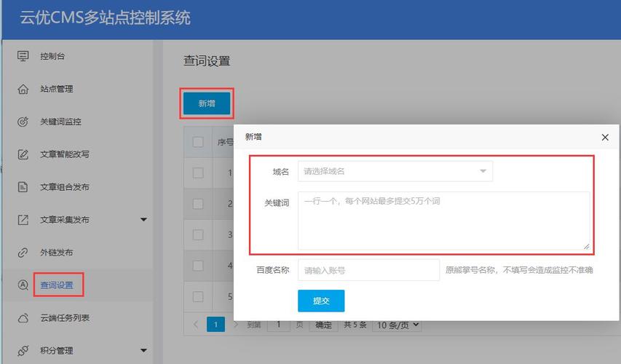Open the 10 条/页 page size dropdown
The height and width of the screenshot is (364, 621).
click(397, 325)
